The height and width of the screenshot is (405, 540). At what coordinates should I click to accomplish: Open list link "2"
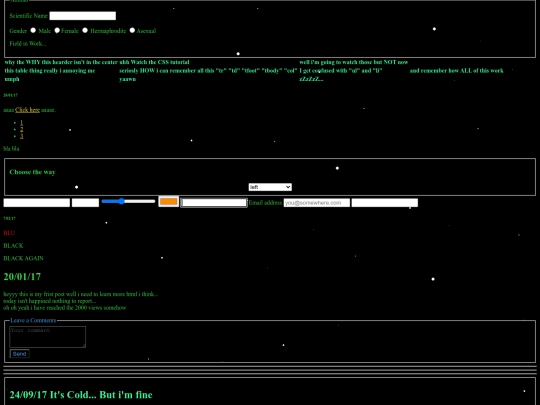coord(21,129)
